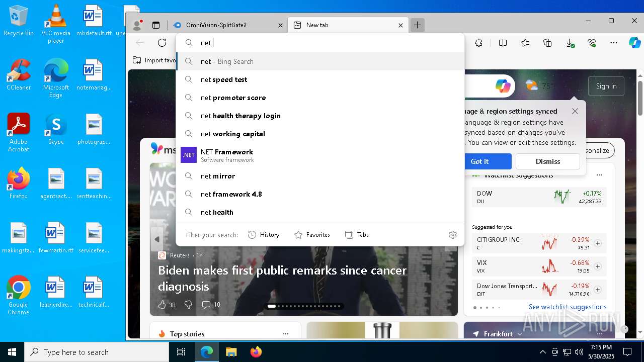Launch Skype from the desktop
Screen dimensions: 644x362
pos(56,129)
